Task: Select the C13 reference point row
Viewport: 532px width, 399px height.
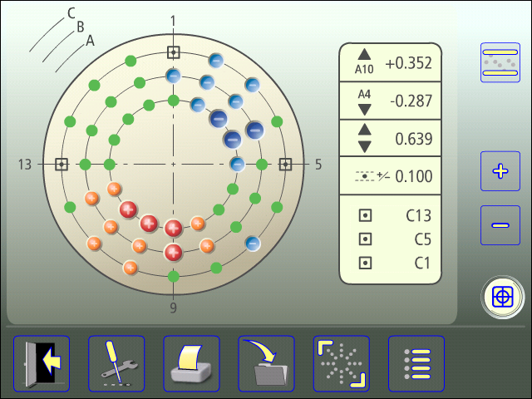Action: pos(397,215)
